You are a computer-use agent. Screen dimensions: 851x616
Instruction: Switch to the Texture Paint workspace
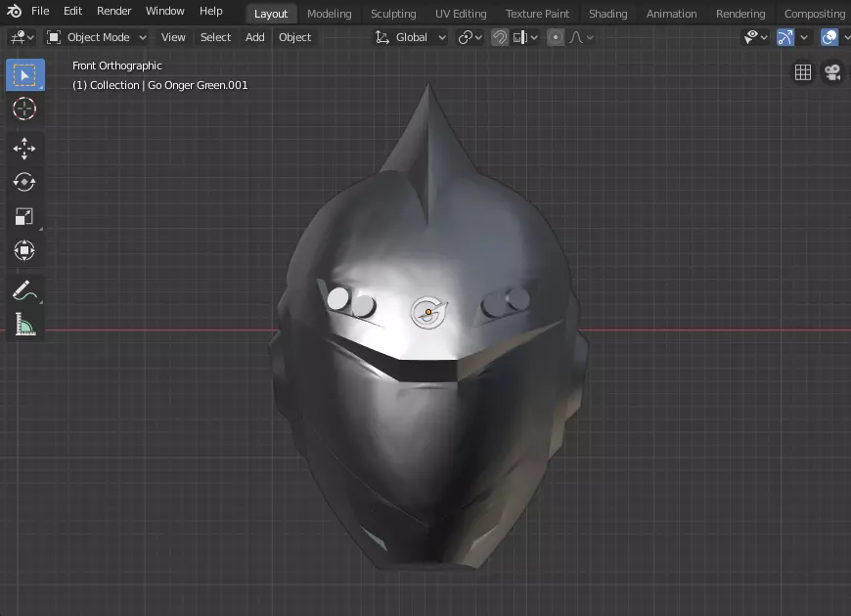[537, 14]
